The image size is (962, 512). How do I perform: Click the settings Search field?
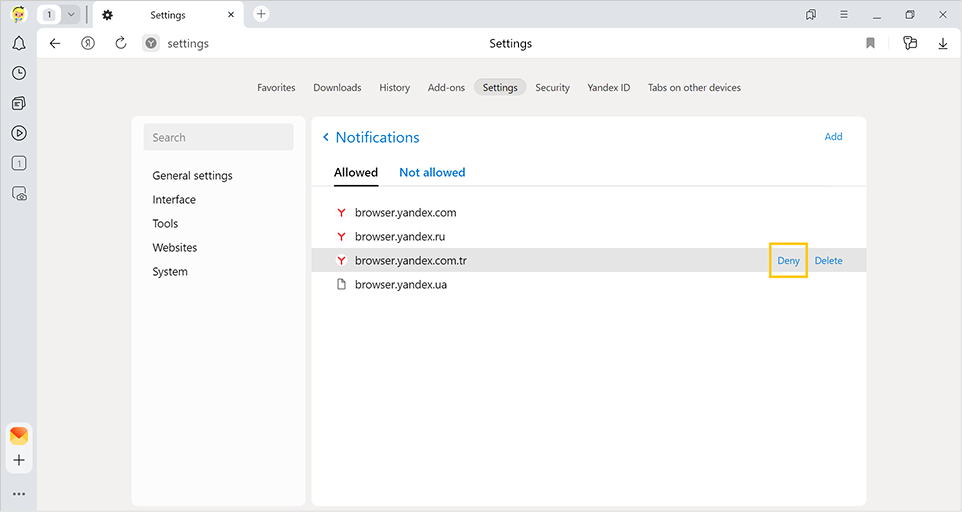point(218,138)
